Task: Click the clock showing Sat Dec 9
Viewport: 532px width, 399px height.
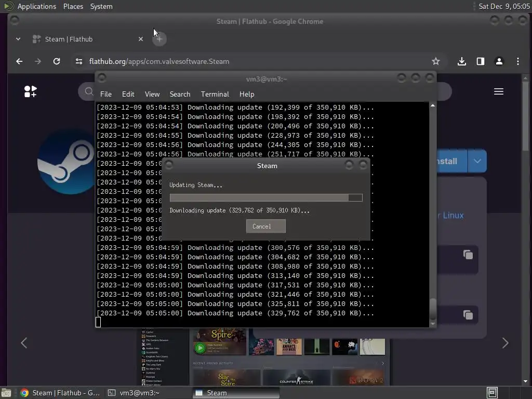Action: click(504, 6)
